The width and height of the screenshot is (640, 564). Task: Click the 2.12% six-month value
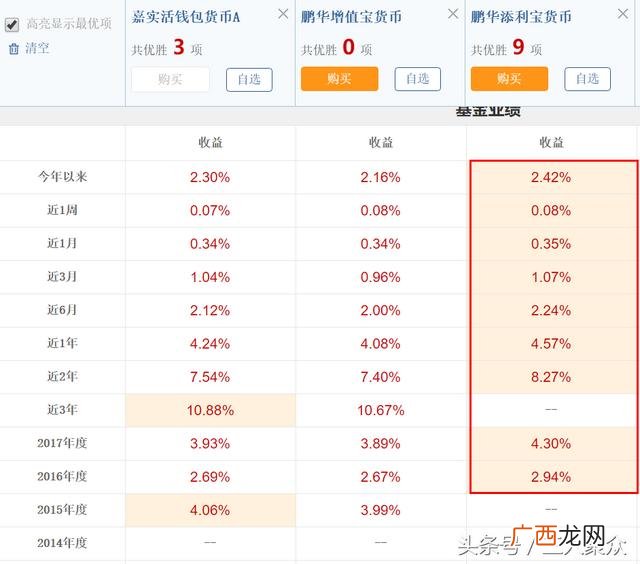pyautogui.click(x=210, y=311)
